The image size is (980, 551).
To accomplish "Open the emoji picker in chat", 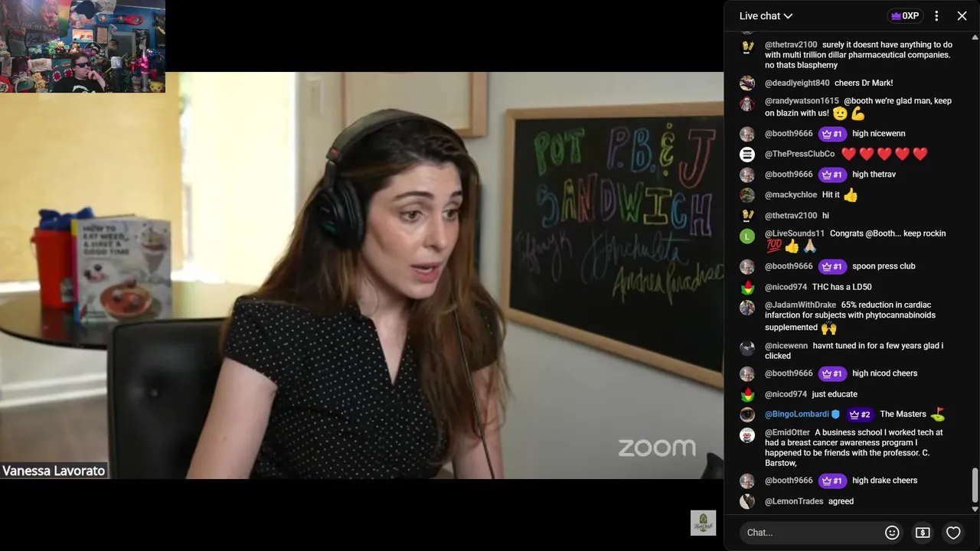I will (892, 533).
